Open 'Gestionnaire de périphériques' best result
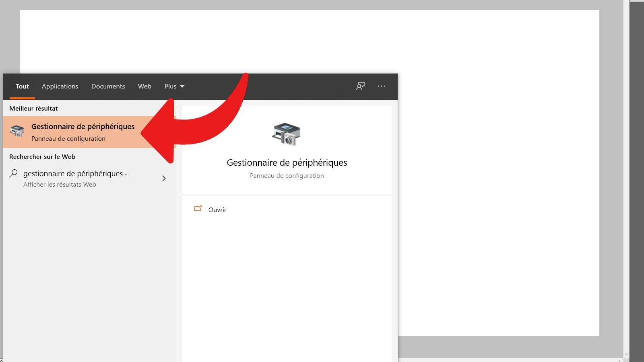Screen dimensions: 644x362 [83, 126]
